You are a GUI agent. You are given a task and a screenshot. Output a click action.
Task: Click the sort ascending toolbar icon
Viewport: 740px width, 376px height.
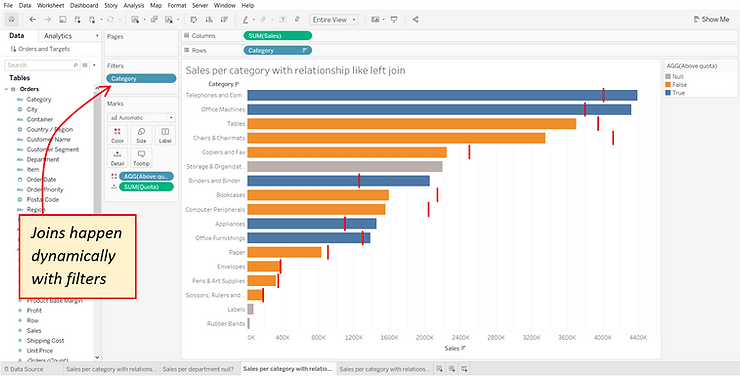(x=209, y=19)
